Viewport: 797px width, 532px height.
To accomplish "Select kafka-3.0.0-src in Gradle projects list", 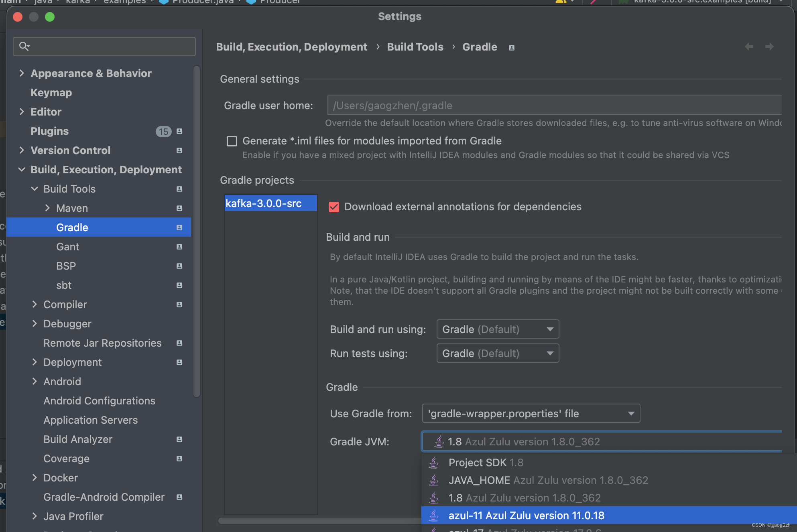I will (270, 203).
